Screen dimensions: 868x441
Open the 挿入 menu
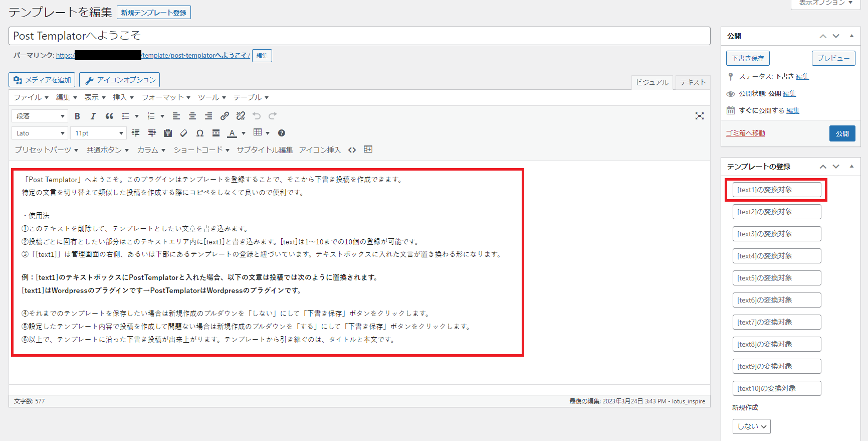[x=123, y=97]
